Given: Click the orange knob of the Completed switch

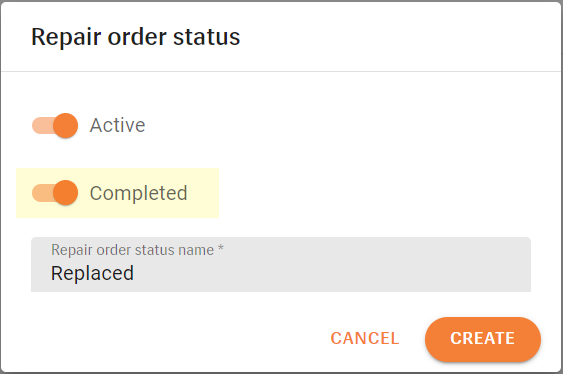Looking at the screenshot, I should pos(65,193).
